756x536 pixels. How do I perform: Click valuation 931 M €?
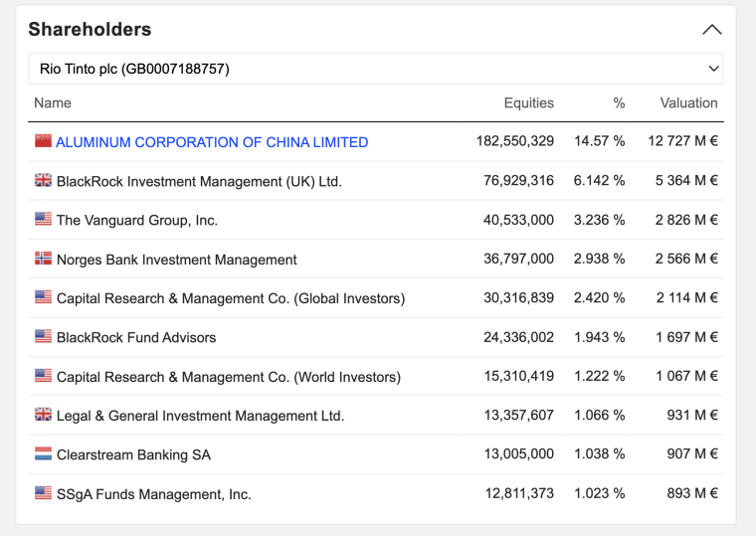tap(692, 415)
